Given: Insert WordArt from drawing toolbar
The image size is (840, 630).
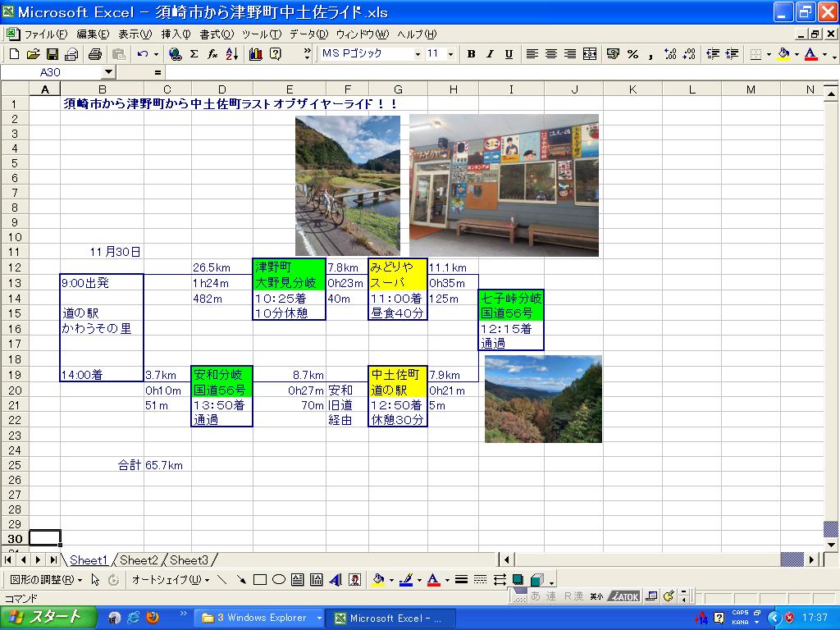Looking at the screenshot, I should pos(335,580).
